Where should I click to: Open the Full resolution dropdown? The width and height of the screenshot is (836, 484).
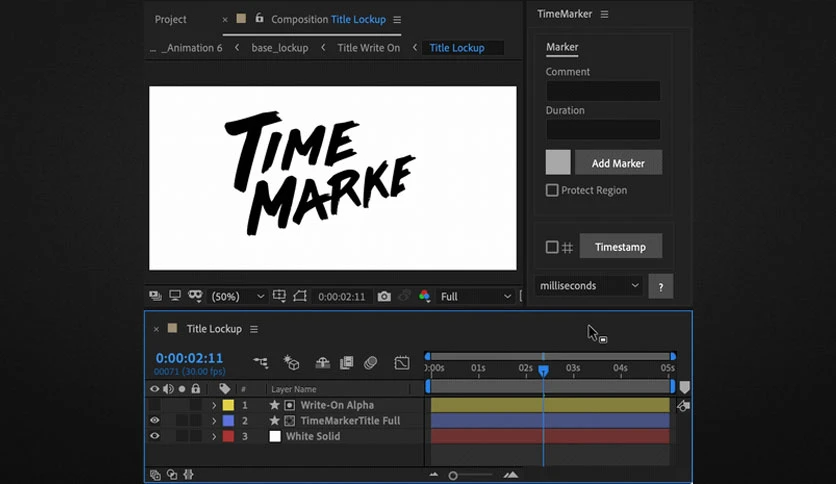pyautogui.click(x=475, y=296)
